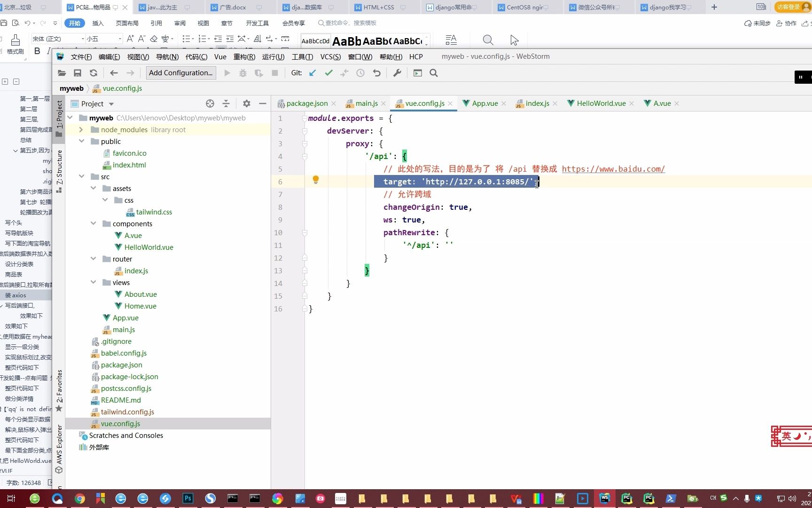
Task: Click the myweb breadcrumb in navigation bar
Action: (71, 88)
